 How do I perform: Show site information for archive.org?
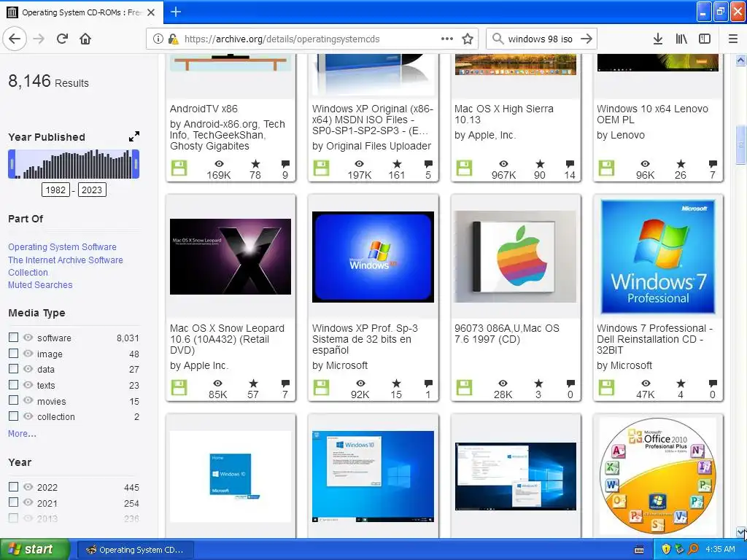click(158, 39)
